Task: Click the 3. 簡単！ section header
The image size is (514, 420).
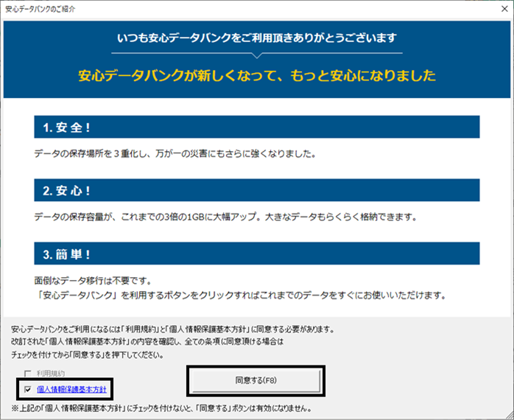Action: click(x=257, y=253)
